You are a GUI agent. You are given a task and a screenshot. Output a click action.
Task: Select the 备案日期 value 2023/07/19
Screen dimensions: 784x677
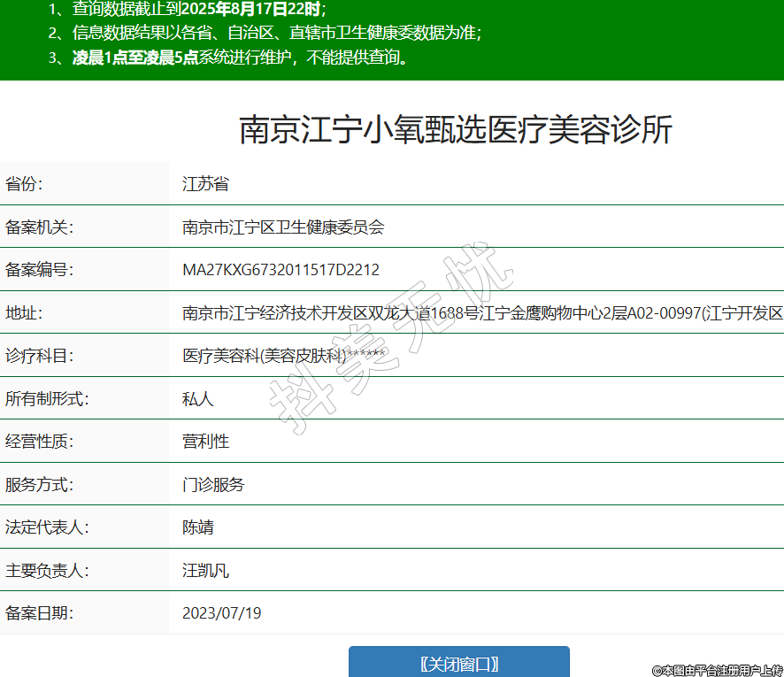(221, 612)
